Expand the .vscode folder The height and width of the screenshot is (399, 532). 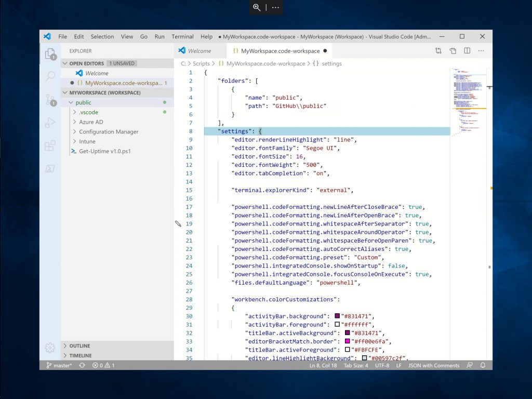click(x=74, y=112)
